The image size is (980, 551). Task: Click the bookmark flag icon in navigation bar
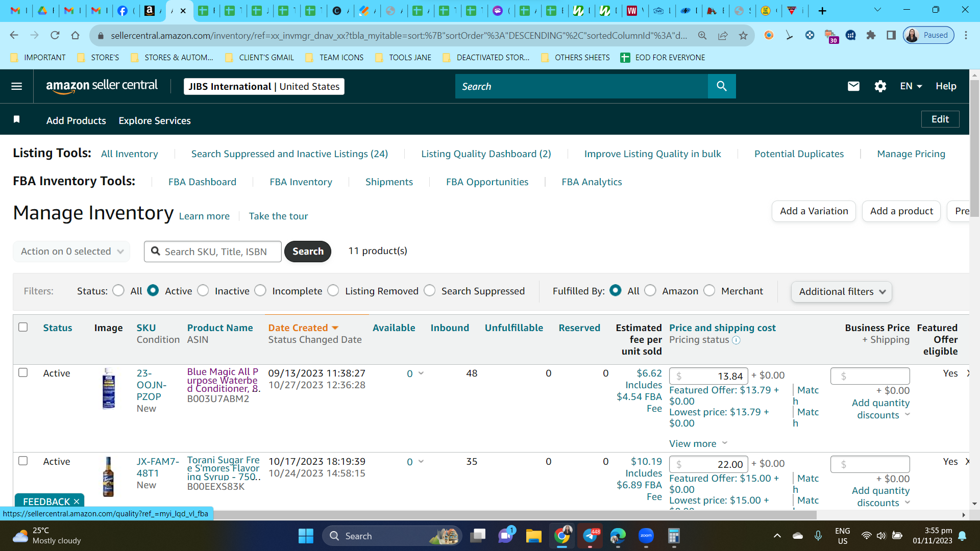tap(16, 119)
